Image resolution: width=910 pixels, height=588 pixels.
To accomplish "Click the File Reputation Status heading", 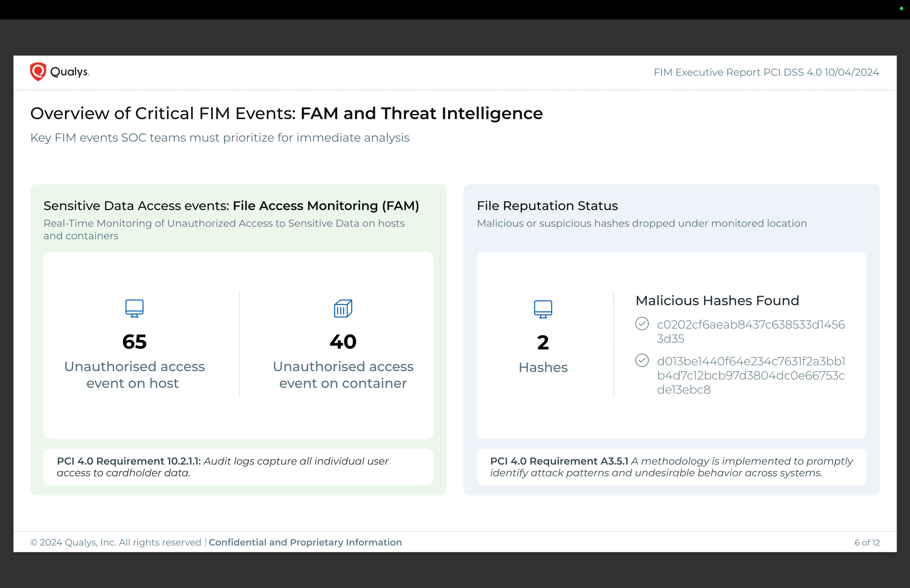I will pos(547,206).
